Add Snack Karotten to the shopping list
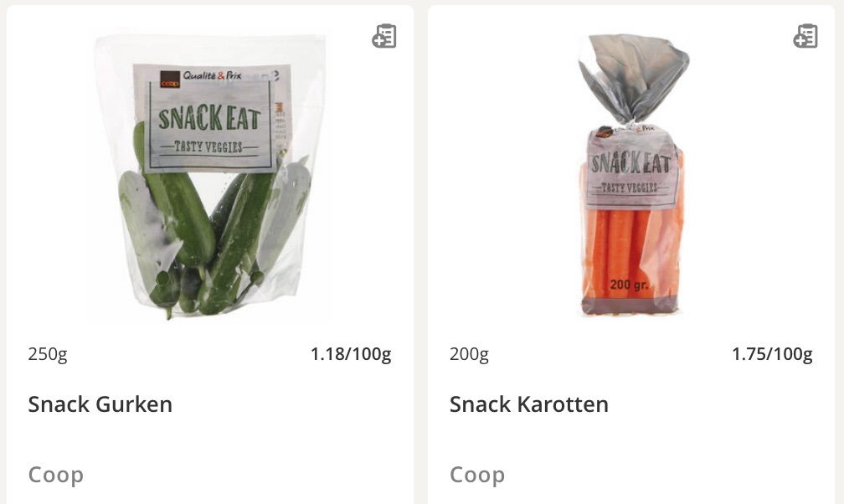 tap(805, 36)
